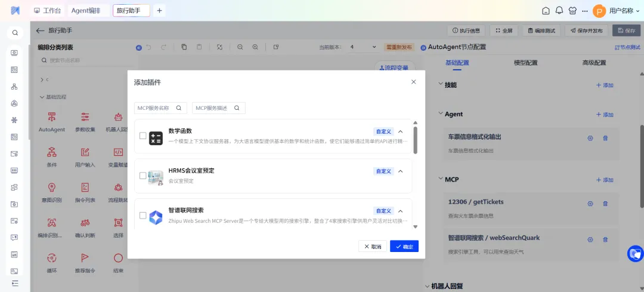Cancel the dialog with 取消 button

pos(373,247)
